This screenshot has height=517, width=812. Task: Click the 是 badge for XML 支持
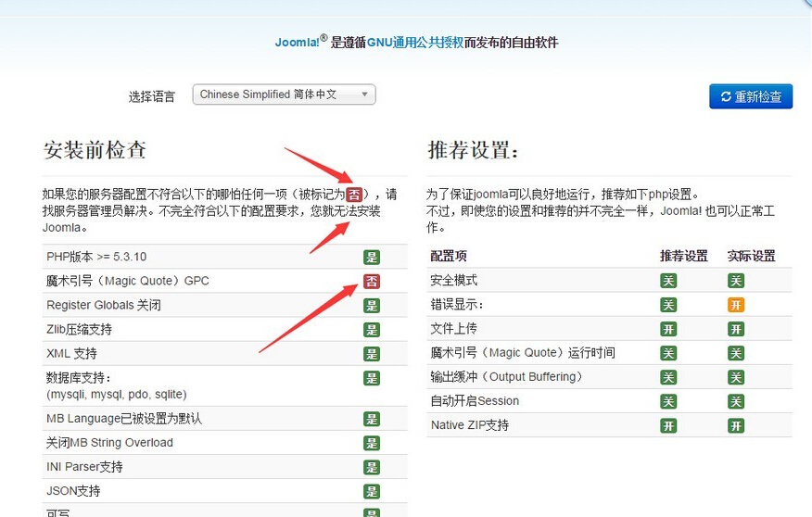pyautogui.click(x=372, y=354)
